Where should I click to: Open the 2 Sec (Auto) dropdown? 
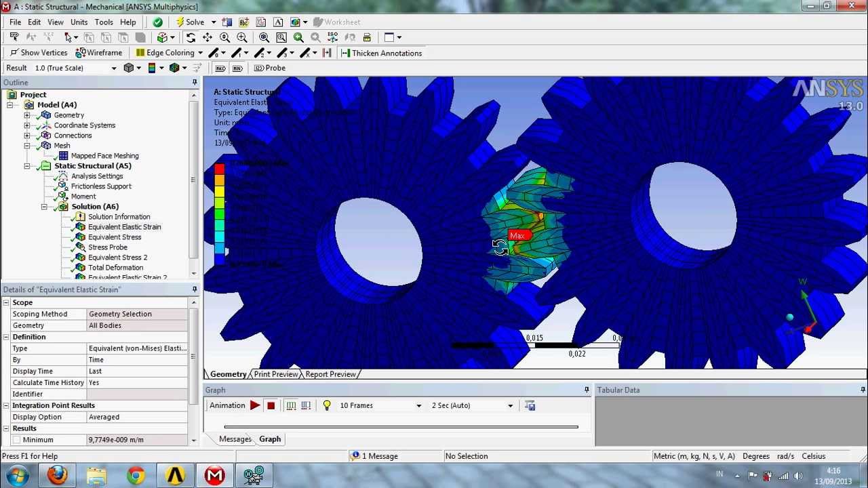point(510,406)
